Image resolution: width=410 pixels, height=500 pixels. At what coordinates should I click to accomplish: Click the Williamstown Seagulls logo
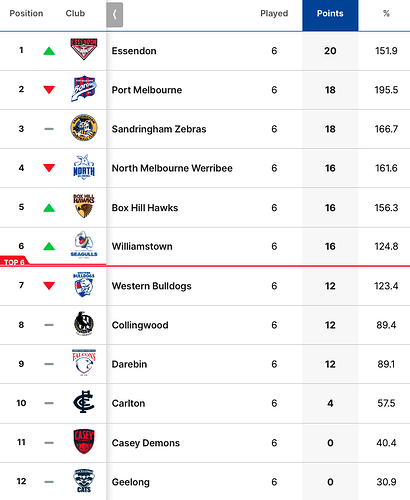click(x=84, y=245)
